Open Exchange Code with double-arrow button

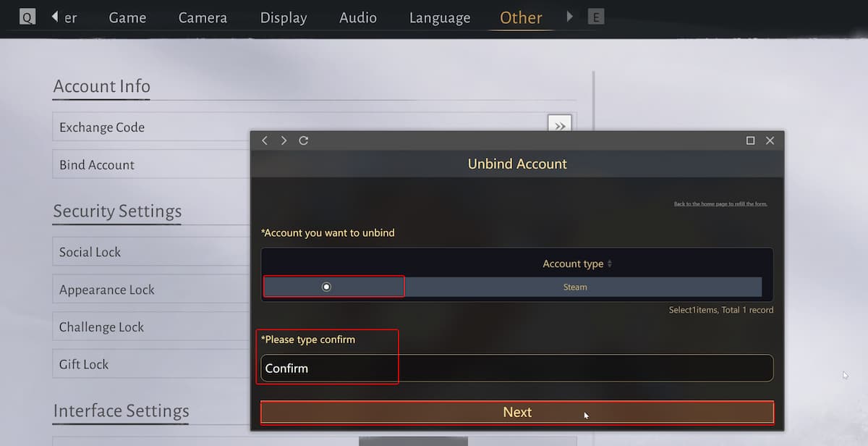point(559,126)
